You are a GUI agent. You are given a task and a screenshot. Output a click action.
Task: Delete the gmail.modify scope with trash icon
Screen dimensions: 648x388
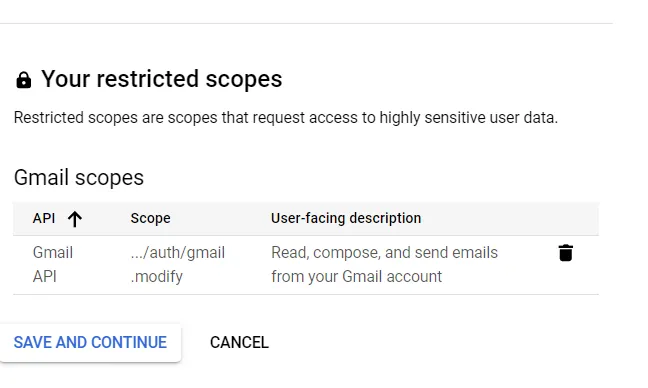pos(565,253)
